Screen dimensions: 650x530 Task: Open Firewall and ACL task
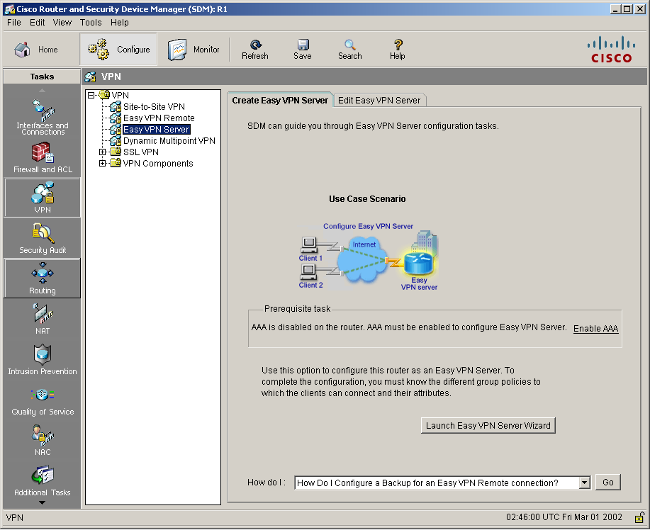click(x=42, y=157)
